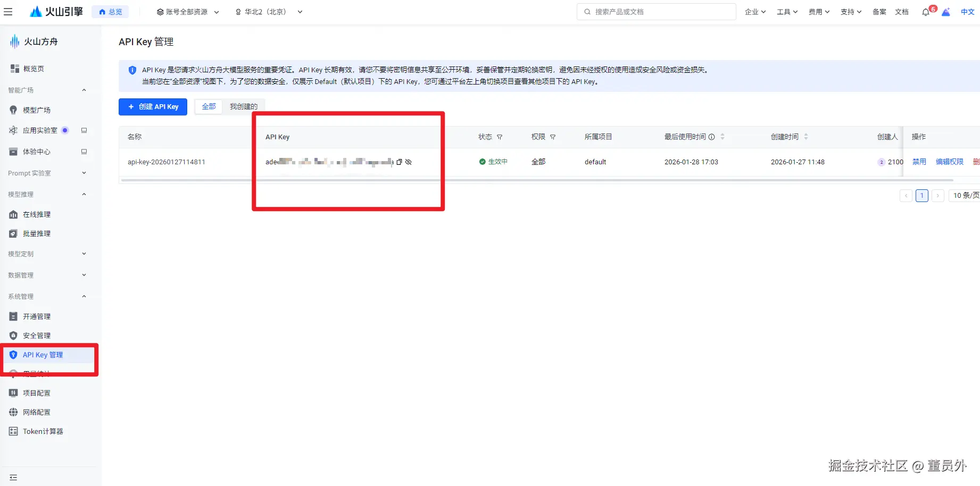The width and height of the screenshot is (980, 486).
Task: Copy the API key with the copy icon
Action: [x=399, y=162]
